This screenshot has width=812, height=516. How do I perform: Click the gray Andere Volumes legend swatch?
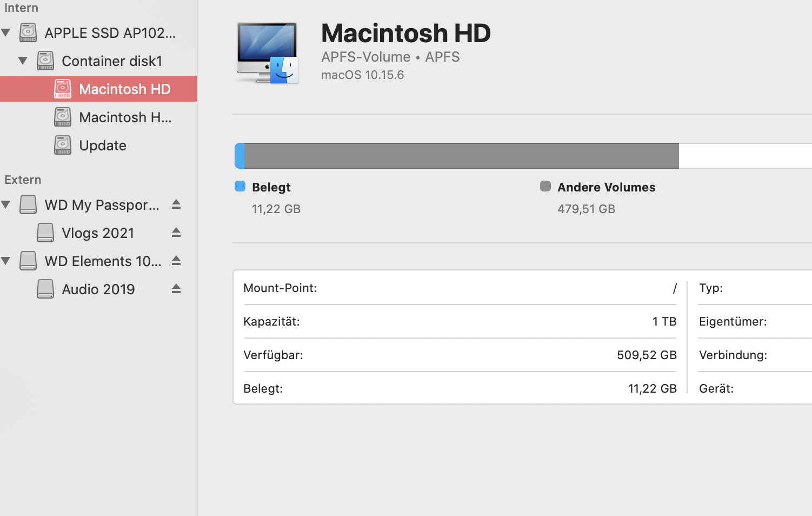[545, 187]
